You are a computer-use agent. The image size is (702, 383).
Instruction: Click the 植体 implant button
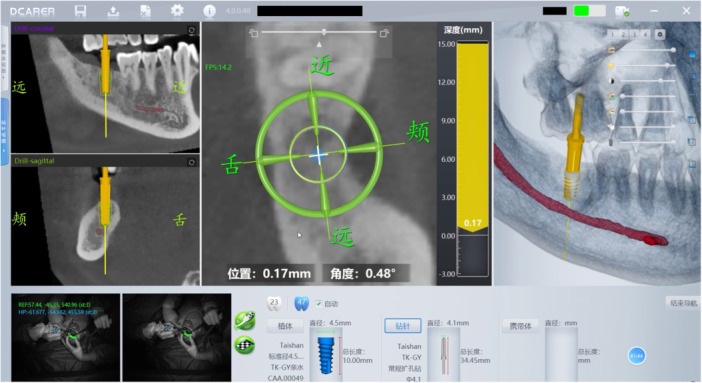click(x=285, y=326)
